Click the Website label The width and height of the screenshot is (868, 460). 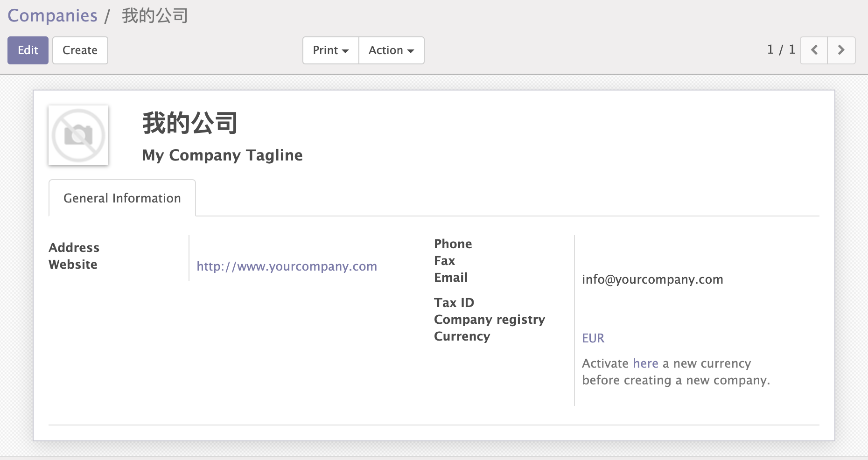coord(73,264)
